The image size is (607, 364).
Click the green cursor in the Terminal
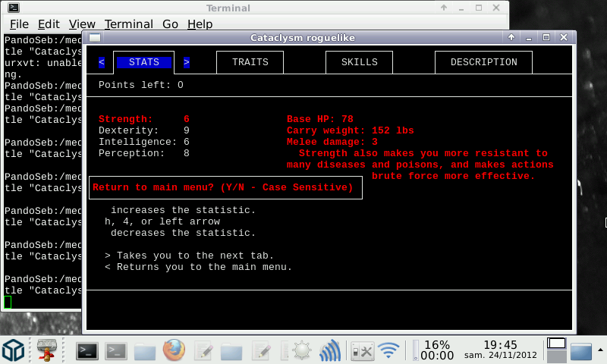click(x=8, y=302)
